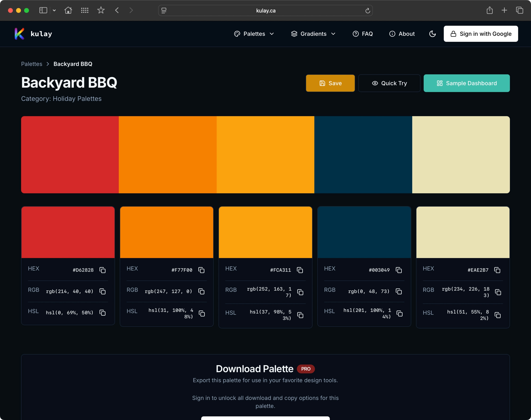Open the FAQ page
Viewport: 531px width, 420px height.
point(363,34)
